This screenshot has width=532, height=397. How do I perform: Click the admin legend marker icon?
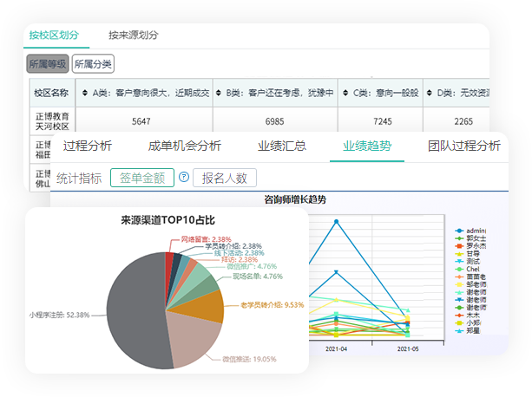pyautogui.click(x=457, y=231)
